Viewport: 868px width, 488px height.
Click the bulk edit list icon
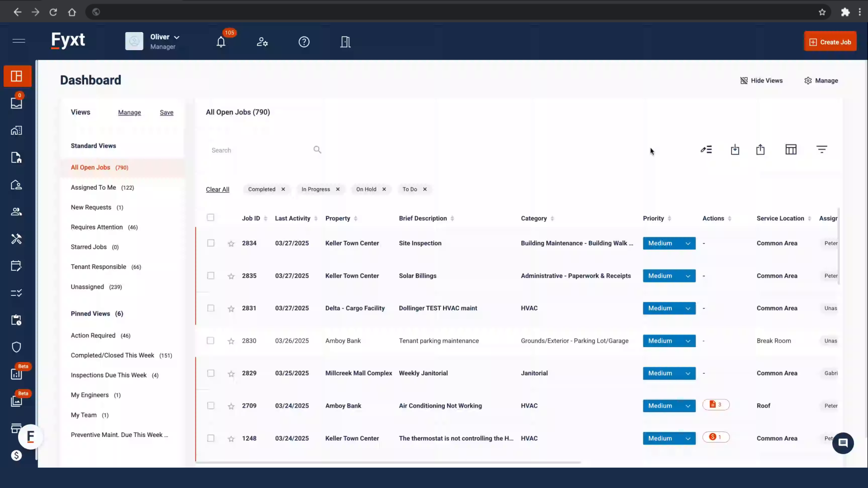click(706, 150)
